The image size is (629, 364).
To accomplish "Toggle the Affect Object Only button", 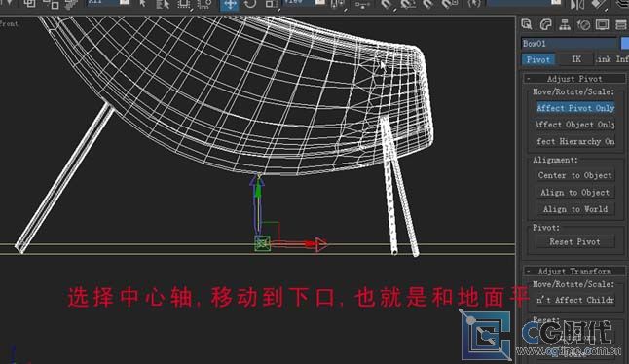I will (575, 125).
